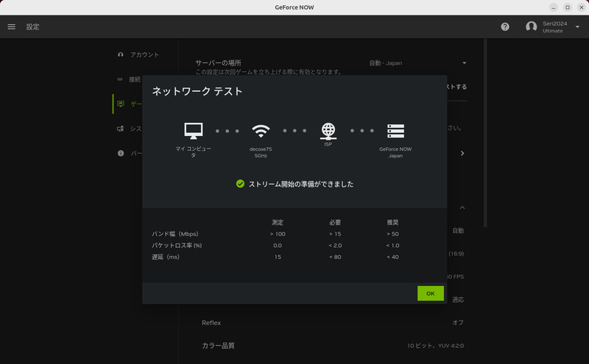Click the ISP globe icon
The width and height of the screenshot is (589, 364).
pyautogui.click(x=328, y=131)
